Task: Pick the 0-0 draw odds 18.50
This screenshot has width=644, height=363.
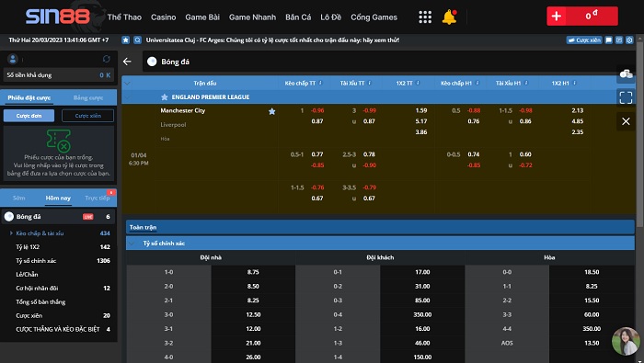Action: (592, 272)
